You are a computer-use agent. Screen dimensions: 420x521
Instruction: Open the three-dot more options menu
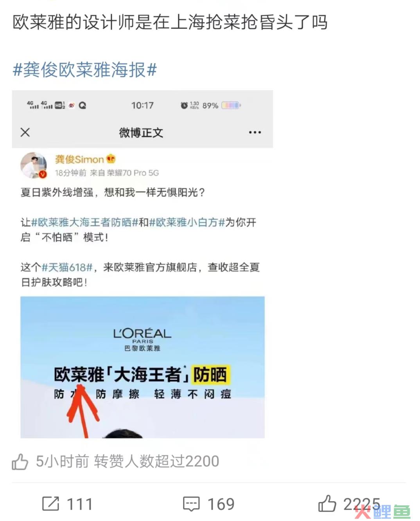tap(255, 133)
